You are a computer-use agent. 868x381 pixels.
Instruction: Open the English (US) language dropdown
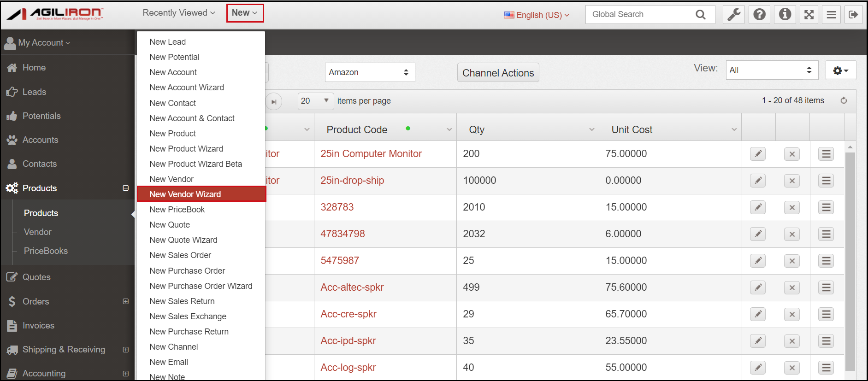[537, 15]
